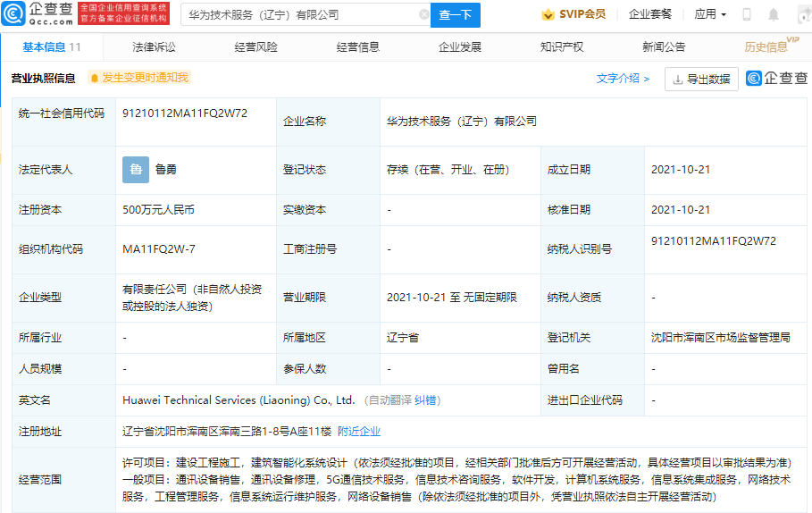
Task: Click 成立日期 value 2021-10-21
Action: (x=681, y=170)
